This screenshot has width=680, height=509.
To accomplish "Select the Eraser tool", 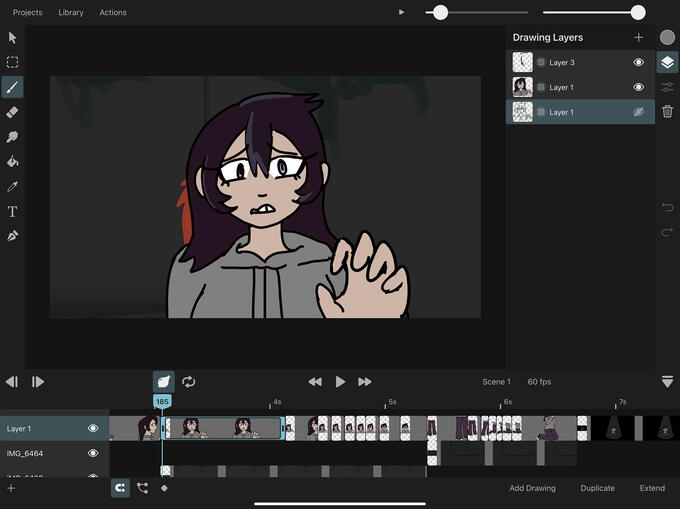I will [x=13, y=112].
